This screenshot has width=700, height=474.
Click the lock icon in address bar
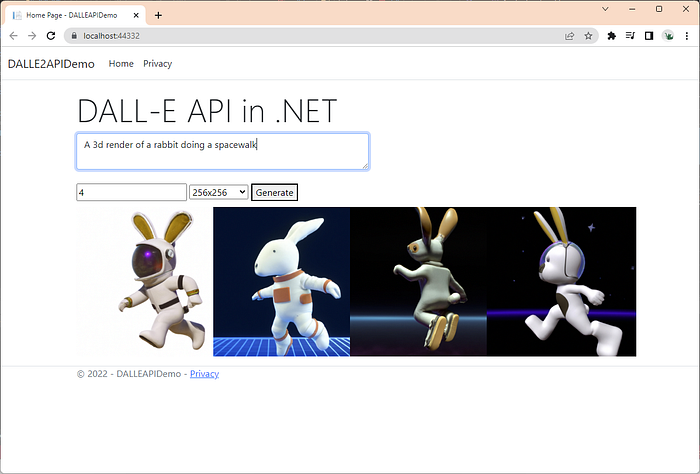click(74, 36)
